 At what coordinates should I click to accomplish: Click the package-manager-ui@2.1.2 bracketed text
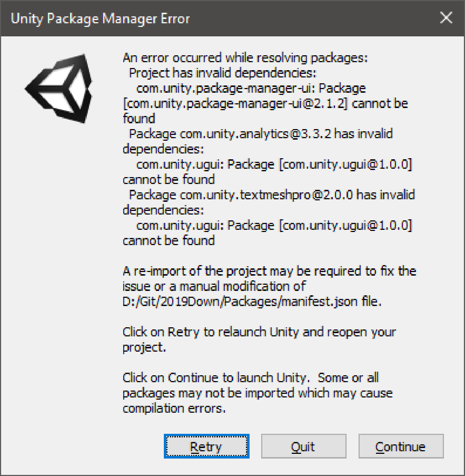coord(236,104)
